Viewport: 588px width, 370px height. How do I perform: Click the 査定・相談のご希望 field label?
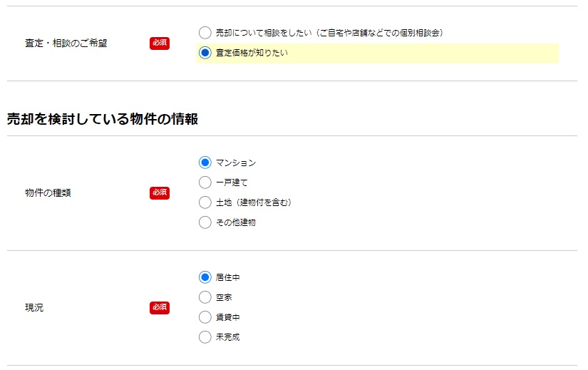[66, 43]
